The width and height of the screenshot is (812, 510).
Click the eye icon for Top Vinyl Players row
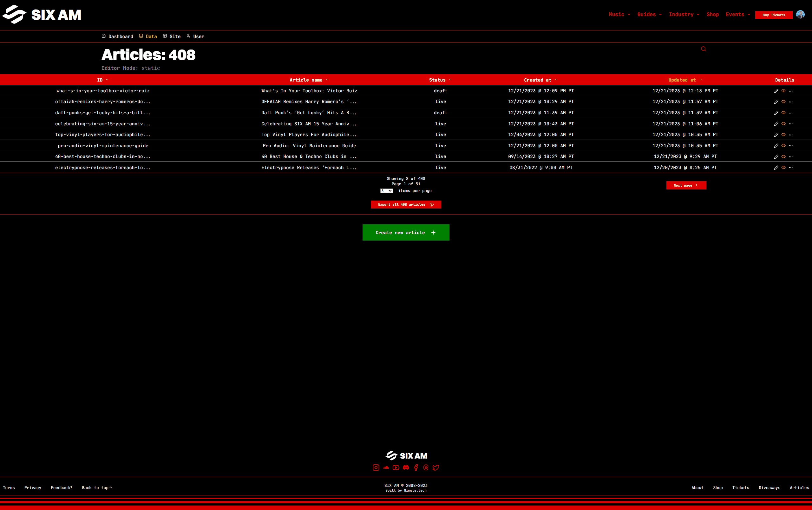coord(783,135)
